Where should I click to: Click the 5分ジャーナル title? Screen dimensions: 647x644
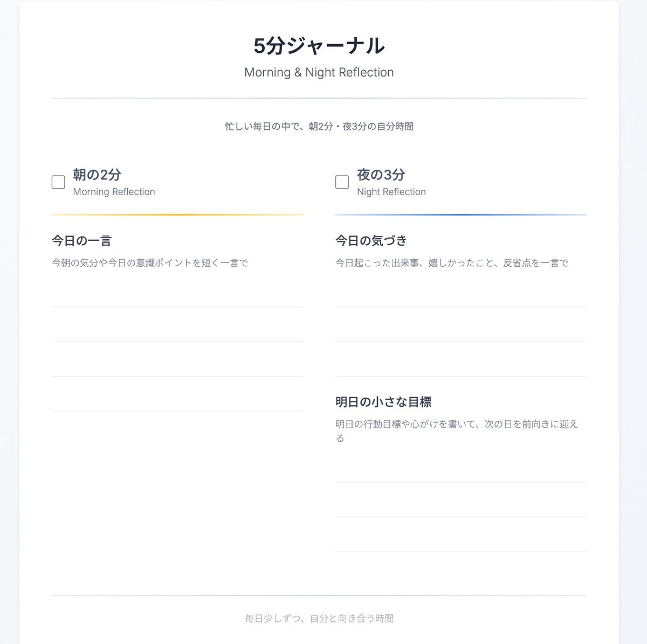(x=319, y=46)
